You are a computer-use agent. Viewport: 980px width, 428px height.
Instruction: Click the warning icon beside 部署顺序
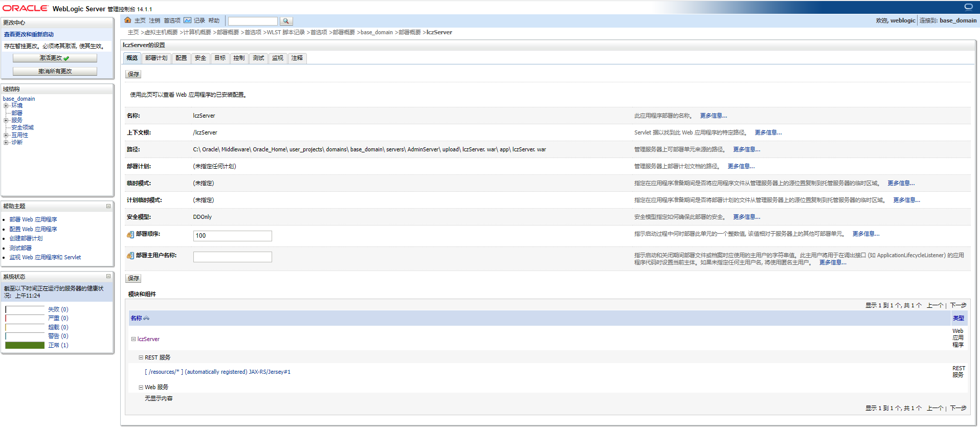click(x=130, y=235)
